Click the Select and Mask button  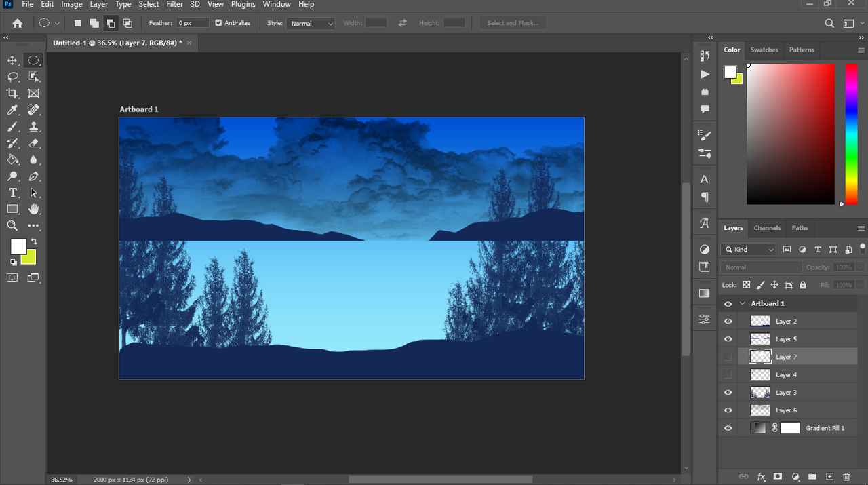(513, 23)
